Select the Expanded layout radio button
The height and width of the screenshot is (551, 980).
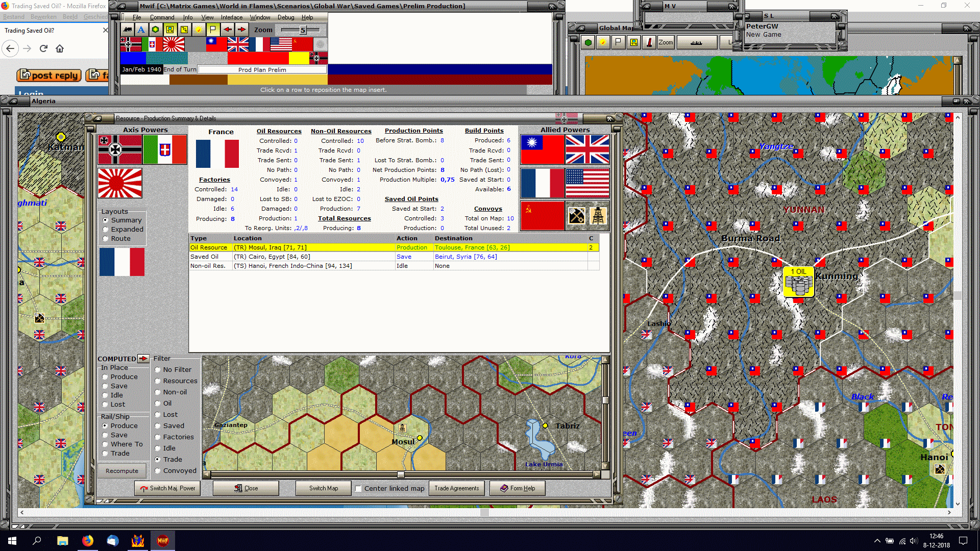pyautogui.click(x=106, y=230)
